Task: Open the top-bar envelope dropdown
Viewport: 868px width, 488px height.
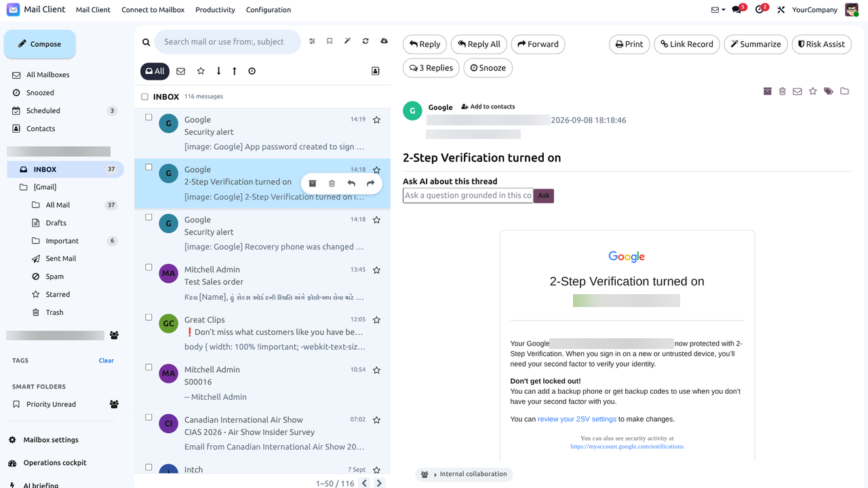Action: point(718,10)
